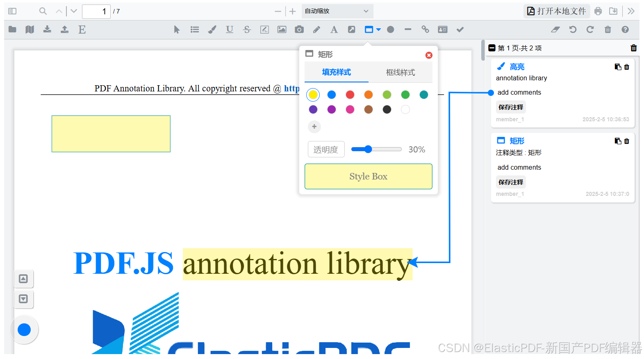
Task: Zoom in with the plus button
Action: tap(293, 11)
